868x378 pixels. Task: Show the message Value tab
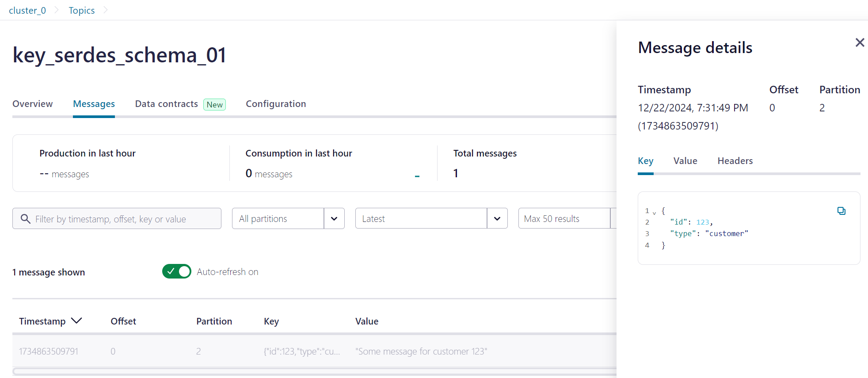(685, 161)
